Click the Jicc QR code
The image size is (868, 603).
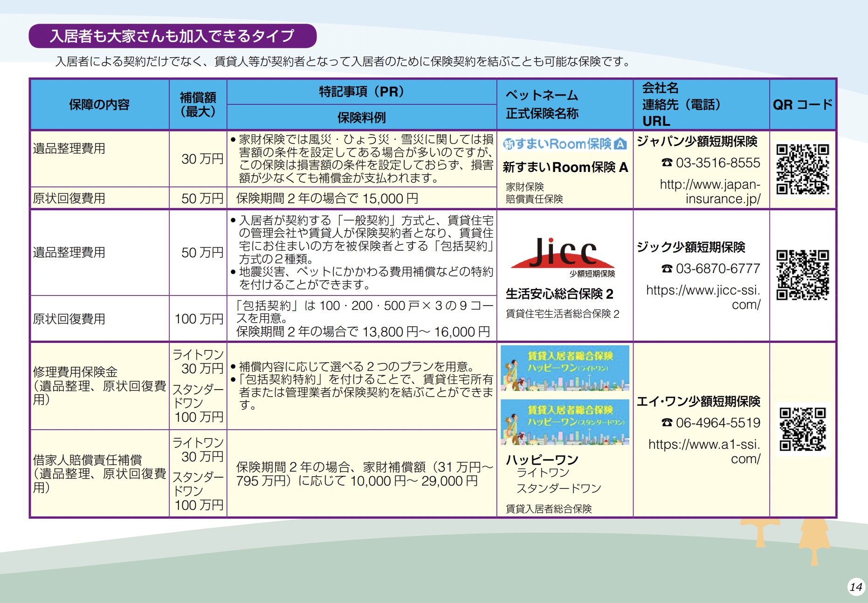click(802, 274)
